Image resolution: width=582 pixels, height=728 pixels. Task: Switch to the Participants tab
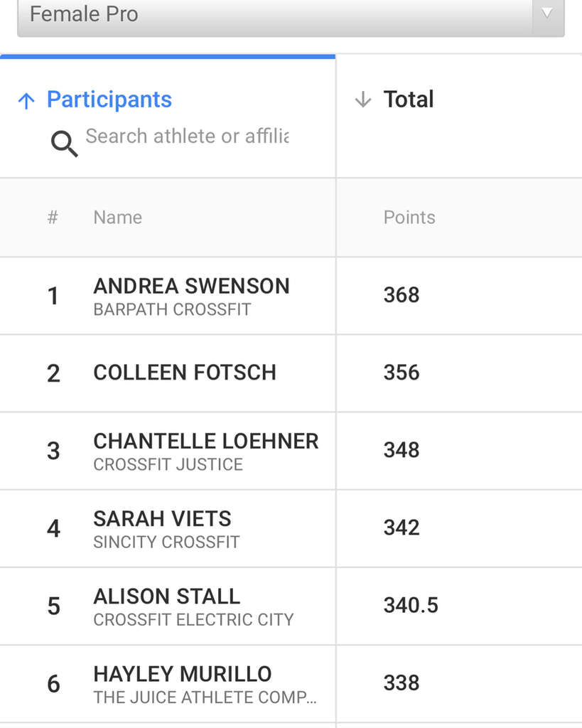pos(109,100)
